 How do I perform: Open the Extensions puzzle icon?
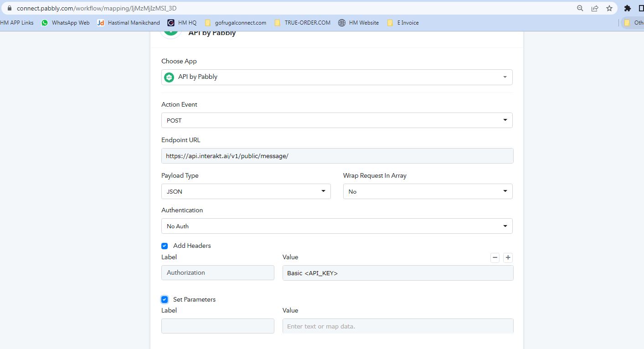click(628, 8)
